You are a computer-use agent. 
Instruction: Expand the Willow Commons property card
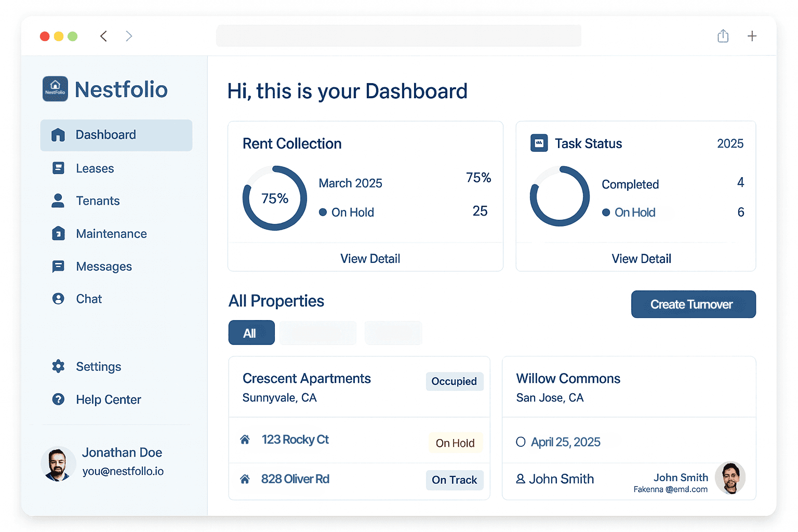568,378
